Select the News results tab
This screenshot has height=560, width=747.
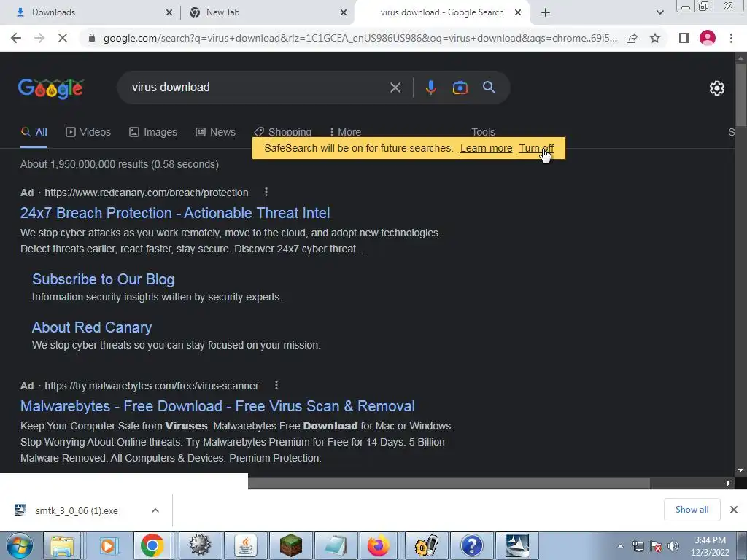coord(215,132)
